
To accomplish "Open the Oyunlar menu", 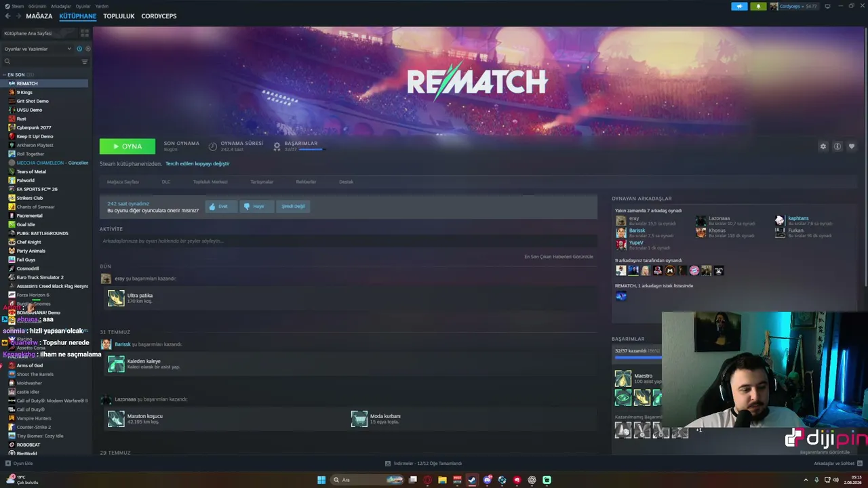I will tap(83, 6).
